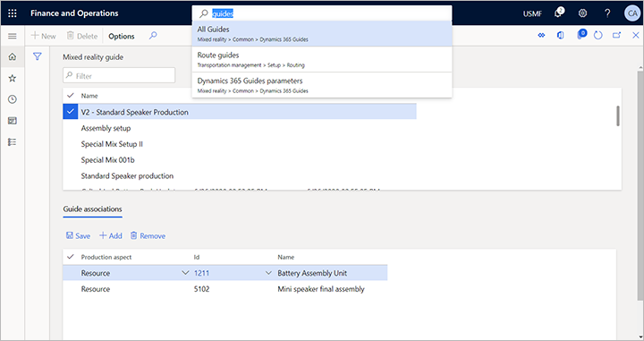Switch to Guide associations tab
The image size is (644, 341).
[x=92, y=209]
